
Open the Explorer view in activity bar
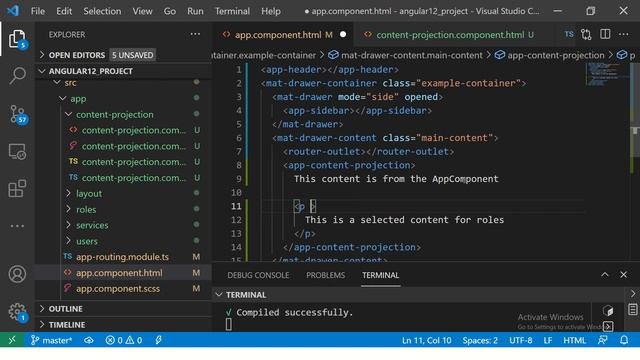pyautogui.click(x=17, y=39)
